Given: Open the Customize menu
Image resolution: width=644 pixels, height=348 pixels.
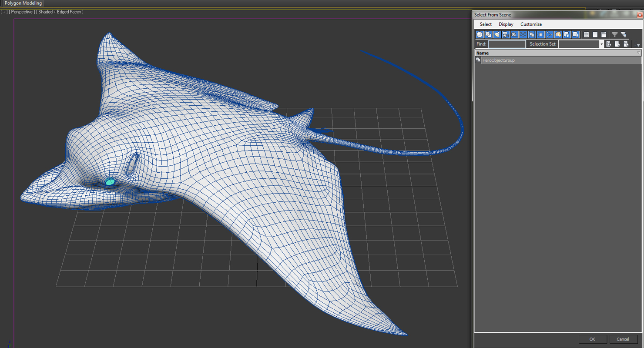Looking at the screenshot, I should click(531, 24).
